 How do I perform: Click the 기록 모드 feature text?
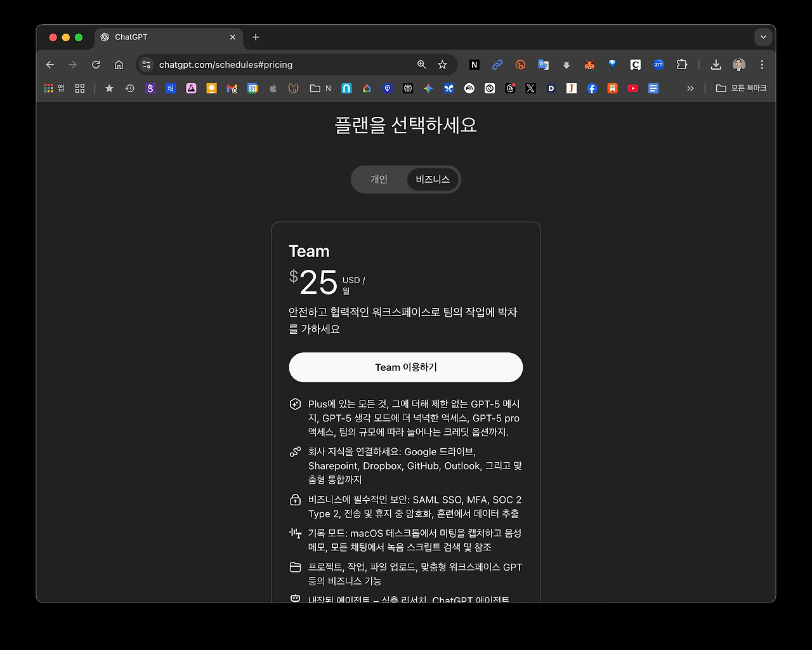(415, 540)
